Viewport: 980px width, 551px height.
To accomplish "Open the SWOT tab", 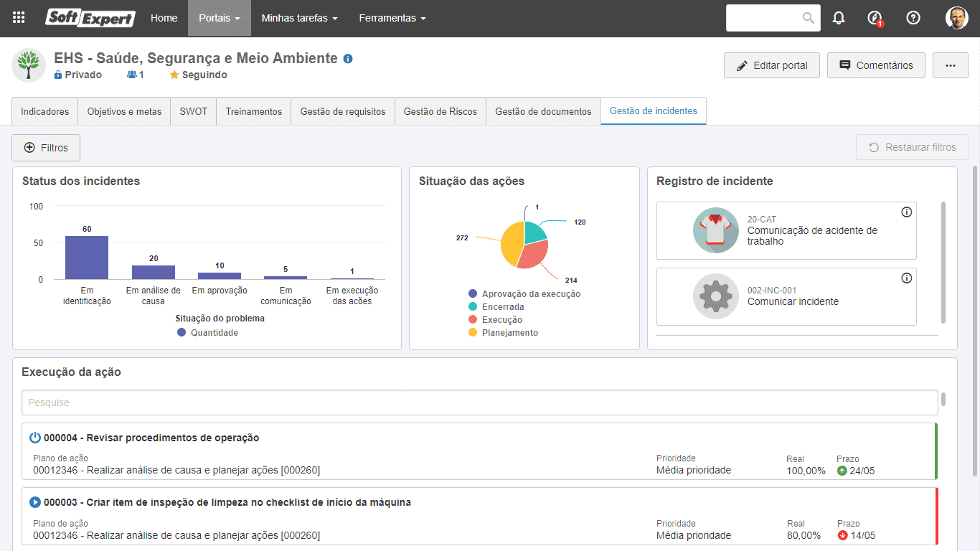I will (194, 111).
